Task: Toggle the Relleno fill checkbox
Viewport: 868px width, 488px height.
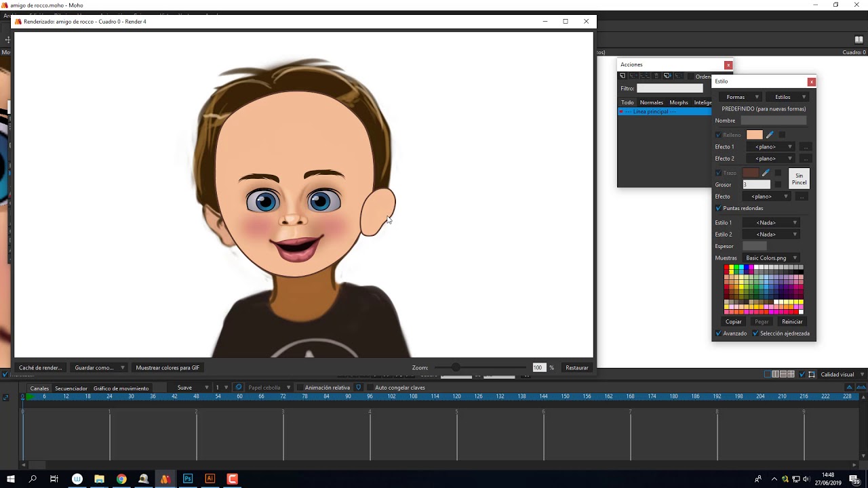Action: pos(719,135)
